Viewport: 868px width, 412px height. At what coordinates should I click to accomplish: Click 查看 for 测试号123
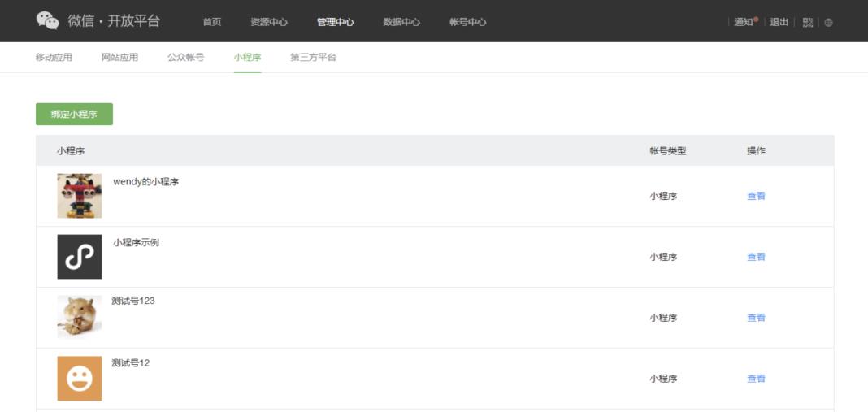click(756, 317)
